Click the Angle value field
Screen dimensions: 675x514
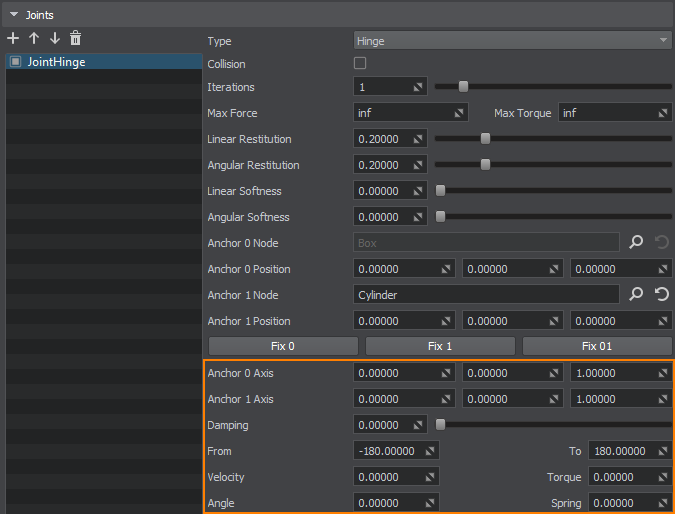click(x=396, y=503)
